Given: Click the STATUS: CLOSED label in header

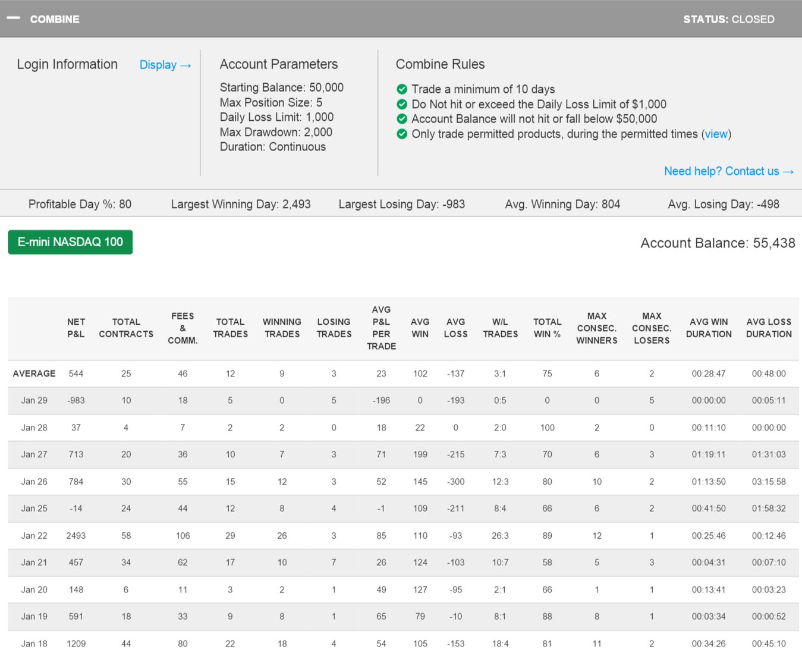Looking at the screenshot, I should pos(728,19).
